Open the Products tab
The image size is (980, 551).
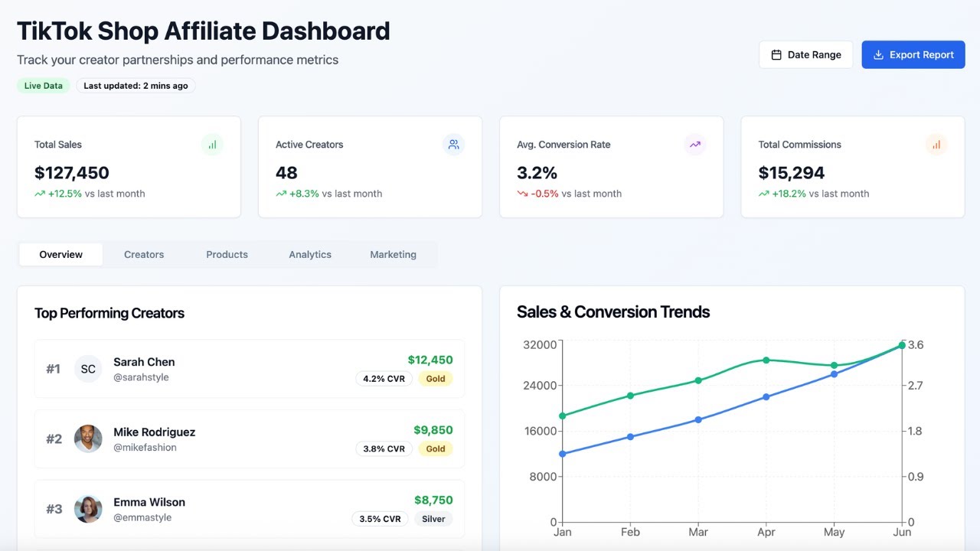(227, 255)
